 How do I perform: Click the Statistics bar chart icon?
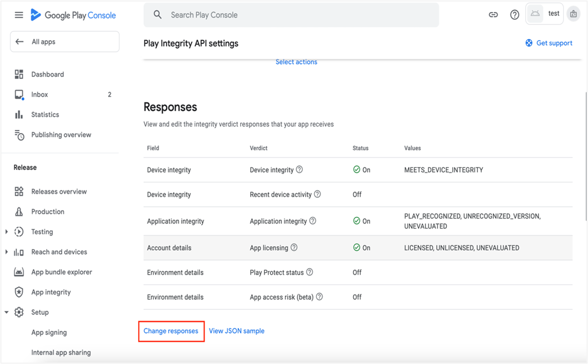coord(19,114)
